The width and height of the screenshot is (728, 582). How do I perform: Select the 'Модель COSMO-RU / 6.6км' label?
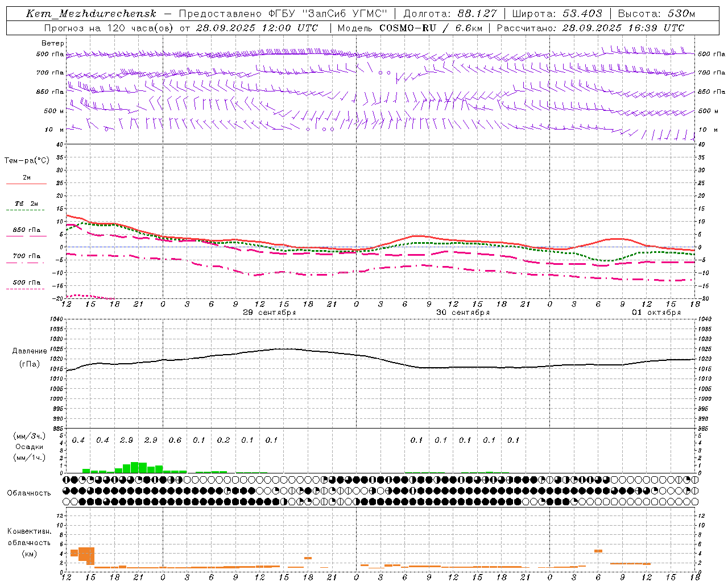[x=409, y=28]
